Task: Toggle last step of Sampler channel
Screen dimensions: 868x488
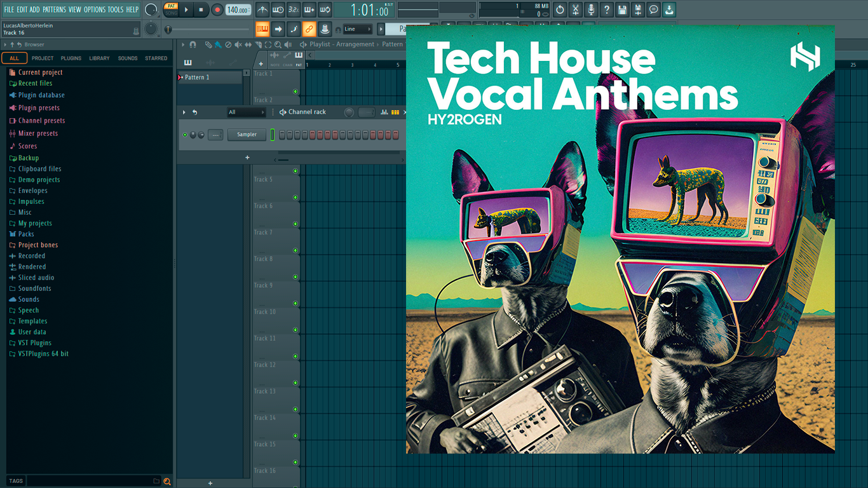Action: coord(395,135)
